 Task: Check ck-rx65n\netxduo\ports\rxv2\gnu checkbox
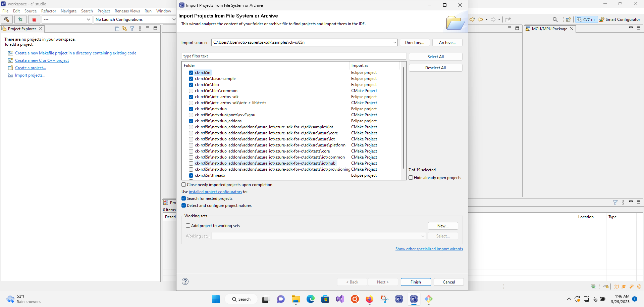191,115
